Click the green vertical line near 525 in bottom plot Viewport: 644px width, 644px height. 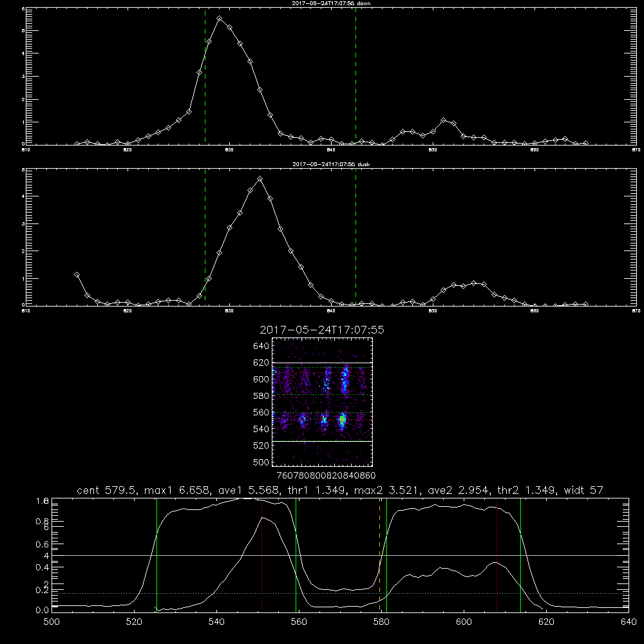coord(156,554)
